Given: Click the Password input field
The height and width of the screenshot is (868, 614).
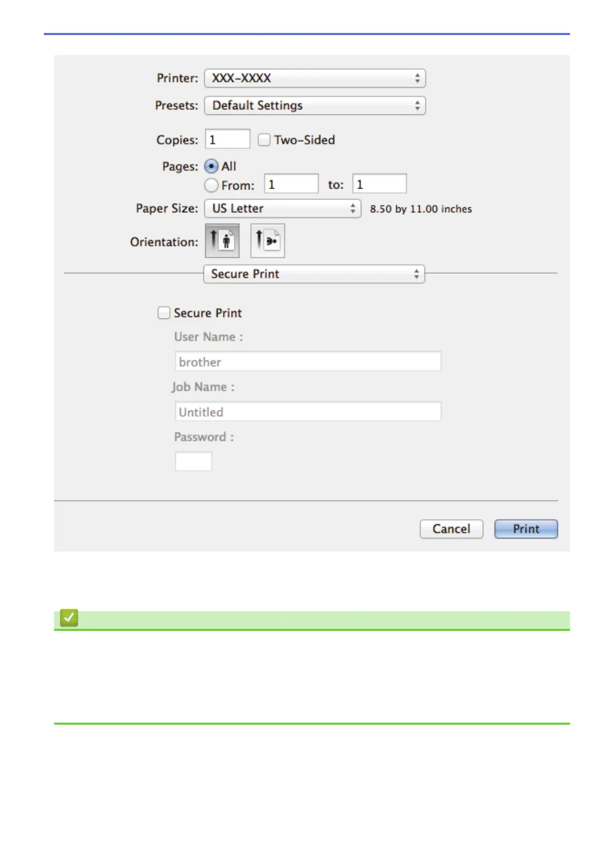Looking at the screenshot, I should click(x=193, y=461).
